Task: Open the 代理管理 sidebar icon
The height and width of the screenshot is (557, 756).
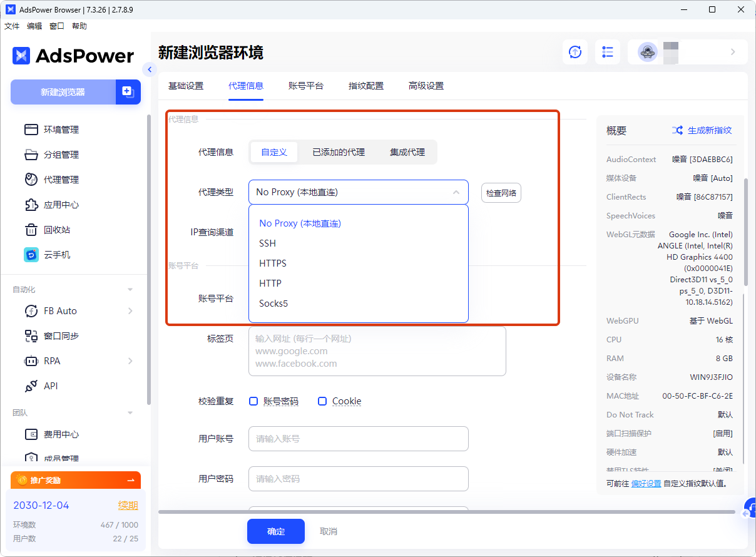Action: pos(31,180)
